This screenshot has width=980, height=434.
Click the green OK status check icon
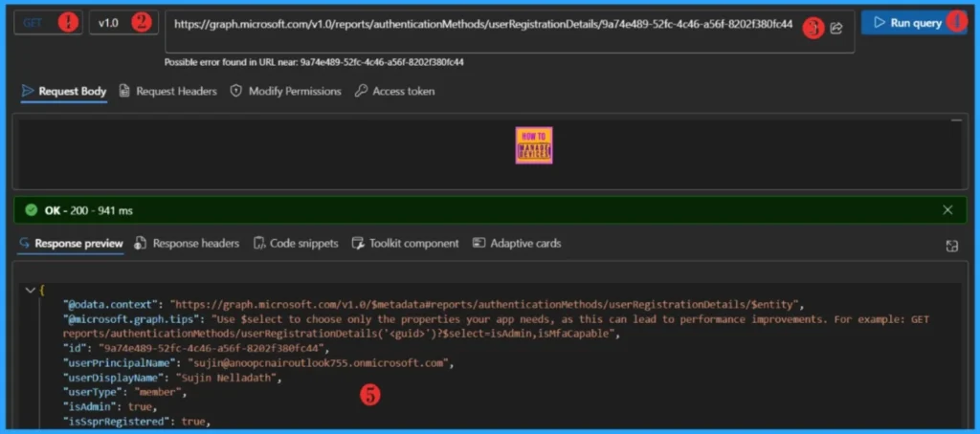coord(31,211)
